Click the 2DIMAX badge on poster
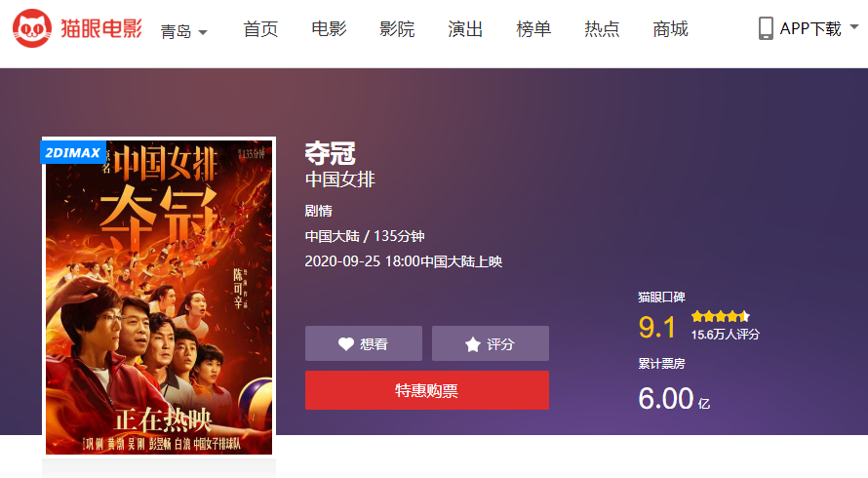 tap(73, 152)
